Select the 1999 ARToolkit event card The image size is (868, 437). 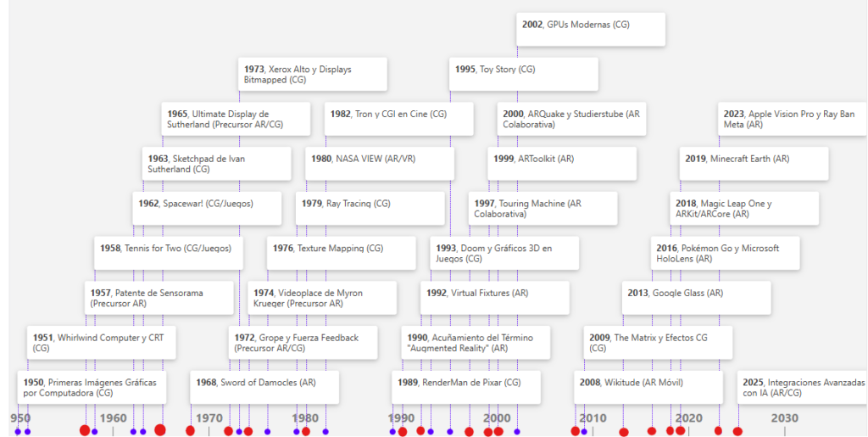pos(563,164)
